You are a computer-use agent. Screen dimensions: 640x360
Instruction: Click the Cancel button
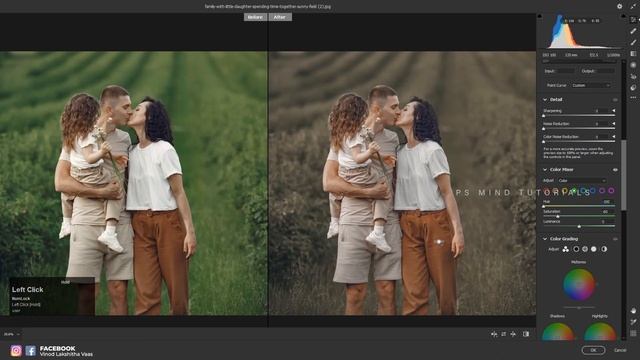point(620,350)
